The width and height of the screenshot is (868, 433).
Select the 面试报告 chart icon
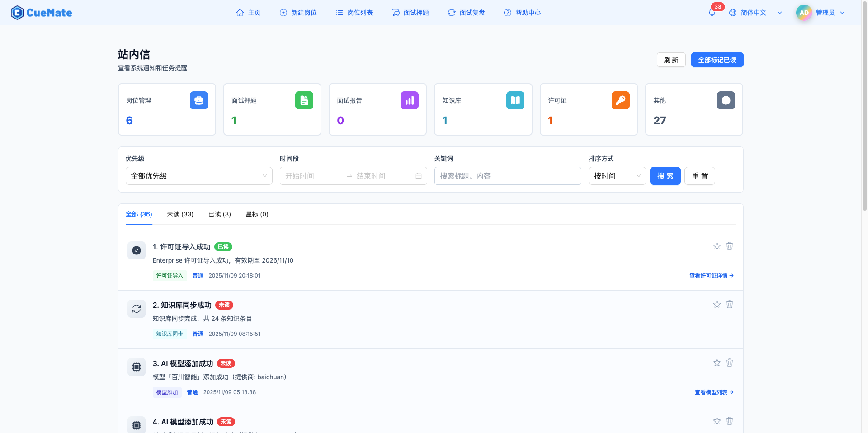point(410,100)
